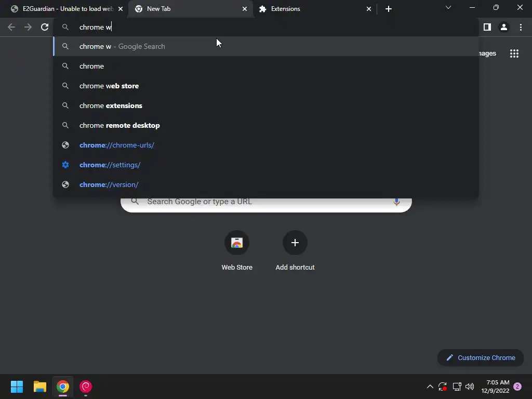Open the clock and date
The height and width of the screenshot is (399, 532).
[495, 387]
